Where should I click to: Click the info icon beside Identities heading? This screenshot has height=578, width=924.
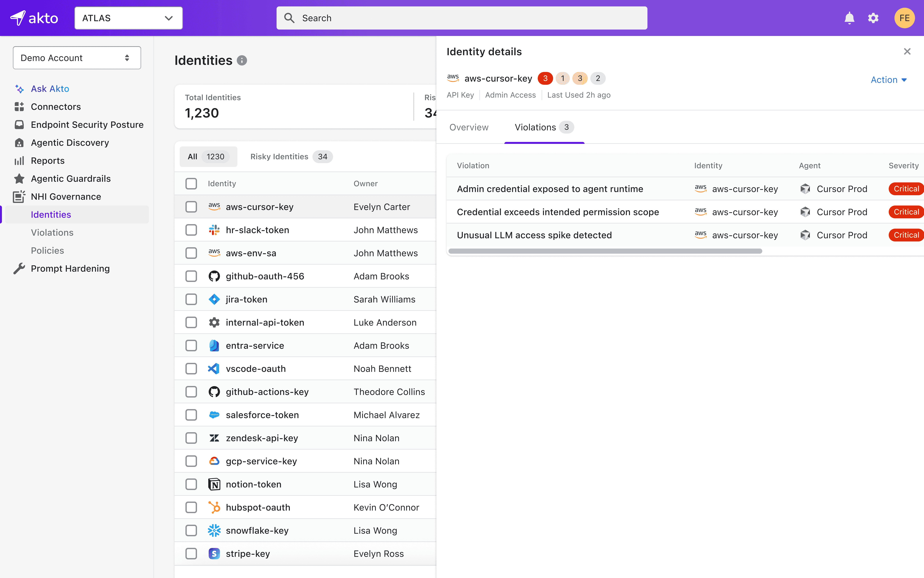pyautogui.click(x=242, y=60)
